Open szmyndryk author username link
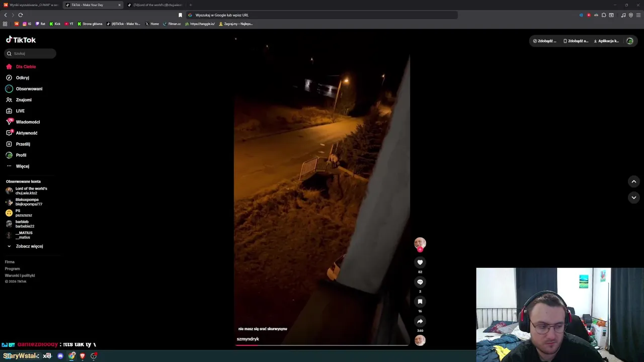The image size is (644, 362). tap(248, 339)
